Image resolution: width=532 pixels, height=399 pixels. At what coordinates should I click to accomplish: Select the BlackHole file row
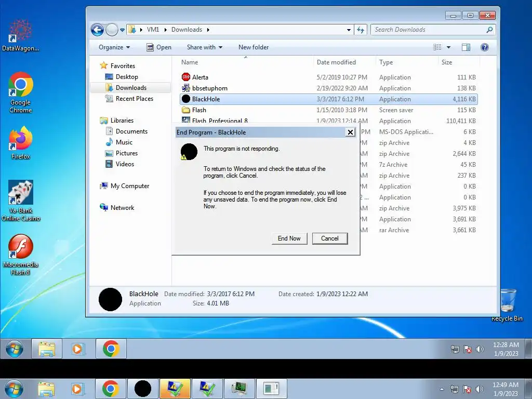tap(328, 99)
